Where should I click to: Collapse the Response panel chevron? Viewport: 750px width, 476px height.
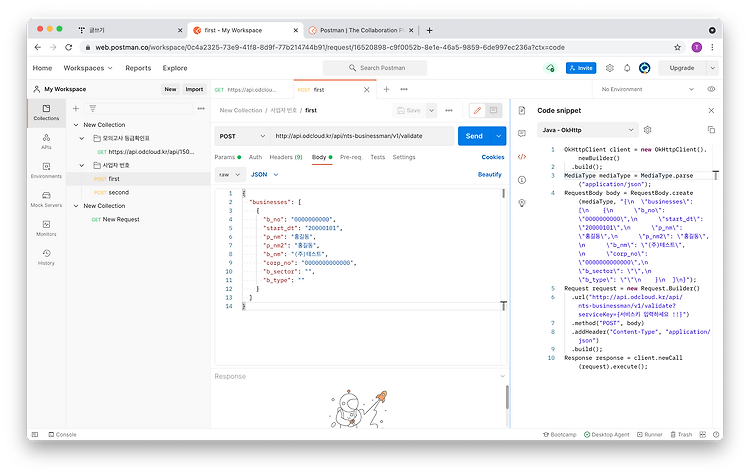click(x=502, y=376)
